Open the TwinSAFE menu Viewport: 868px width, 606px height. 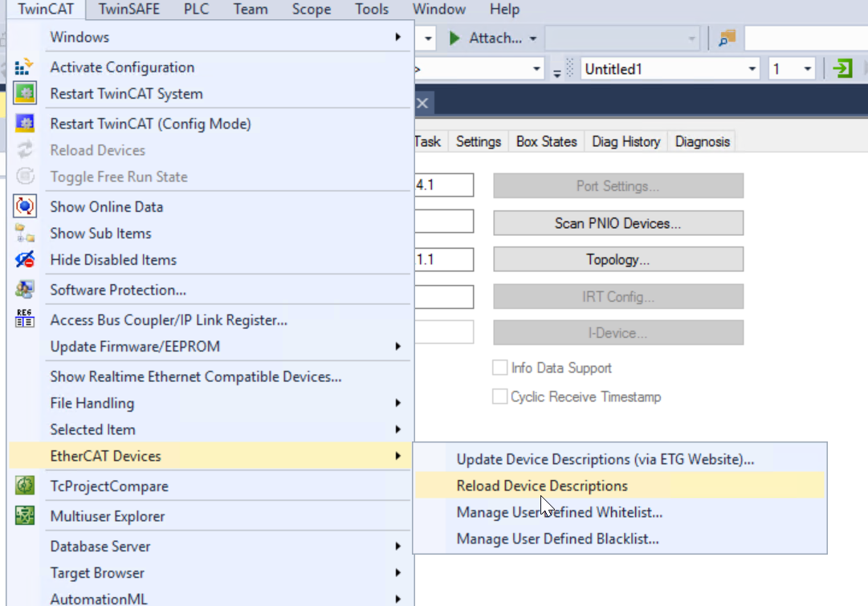pyautogui.click(x=129, y=10)
